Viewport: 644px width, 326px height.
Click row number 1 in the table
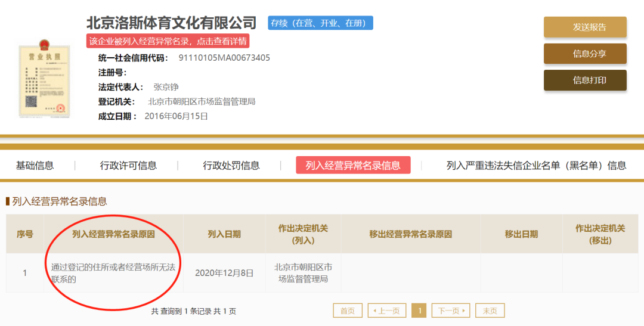pos(24,273)
